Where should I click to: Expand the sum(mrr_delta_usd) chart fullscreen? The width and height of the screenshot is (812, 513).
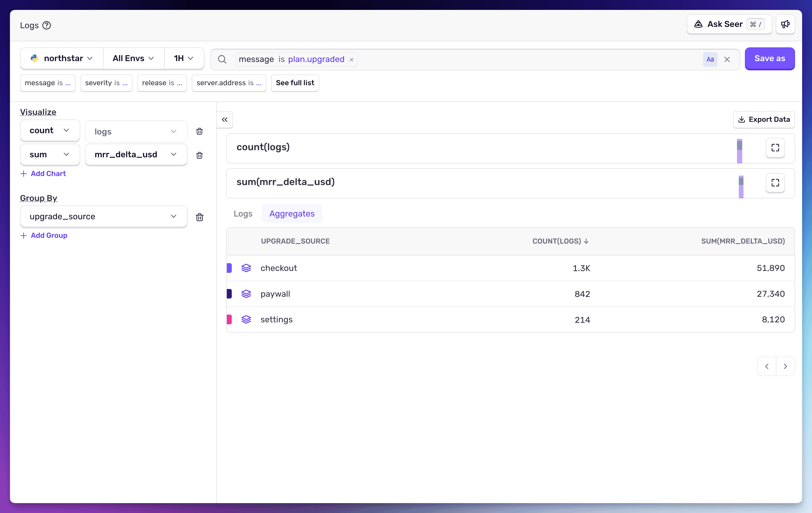pos(775,183)
